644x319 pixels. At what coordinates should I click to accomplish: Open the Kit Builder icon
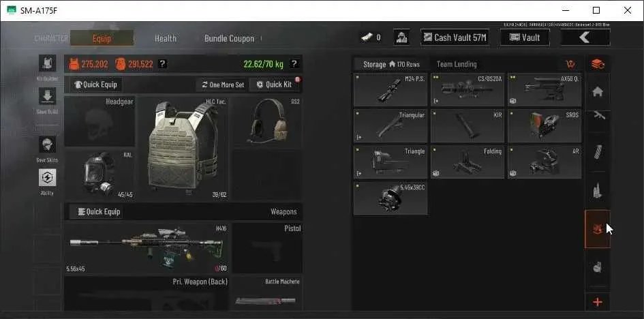pos(47,63)
